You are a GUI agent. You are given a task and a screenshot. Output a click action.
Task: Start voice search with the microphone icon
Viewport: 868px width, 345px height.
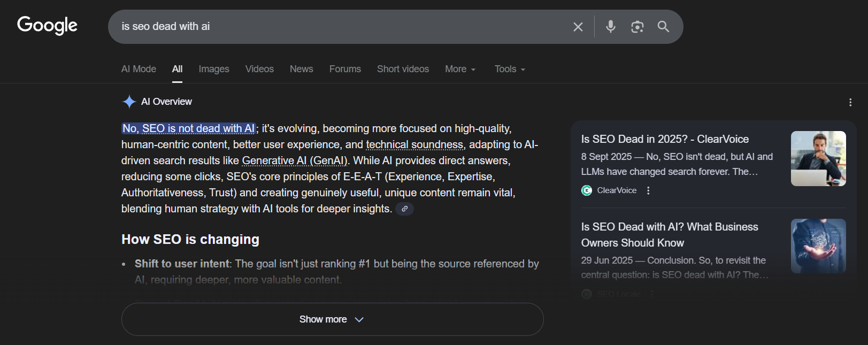click(611, 27)
